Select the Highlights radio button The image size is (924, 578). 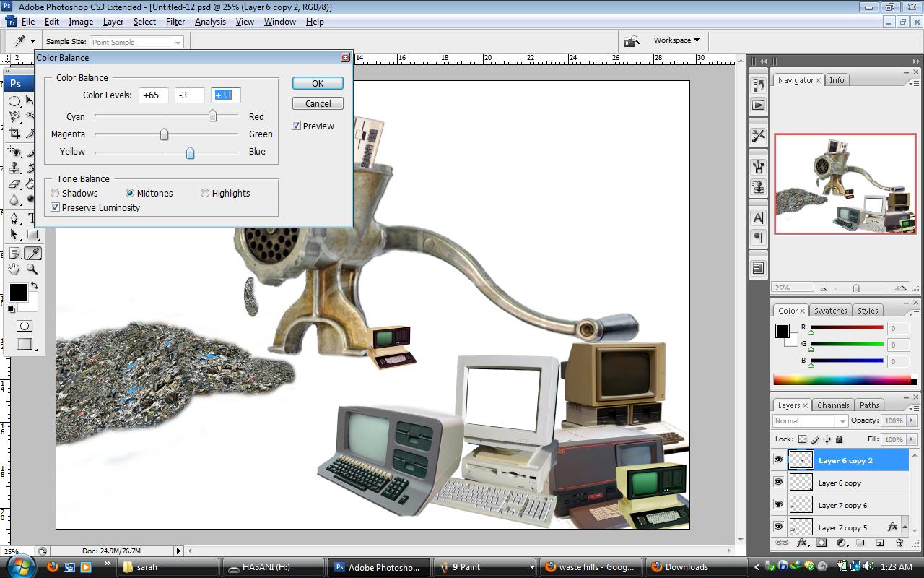tap(205, 194)
